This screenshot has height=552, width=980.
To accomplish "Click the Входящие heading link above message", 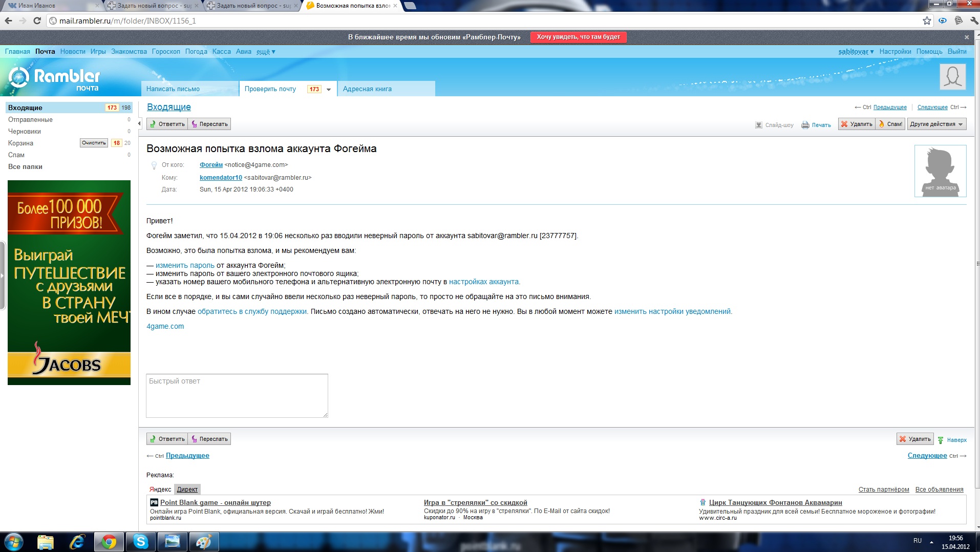I will coord(169,107).
